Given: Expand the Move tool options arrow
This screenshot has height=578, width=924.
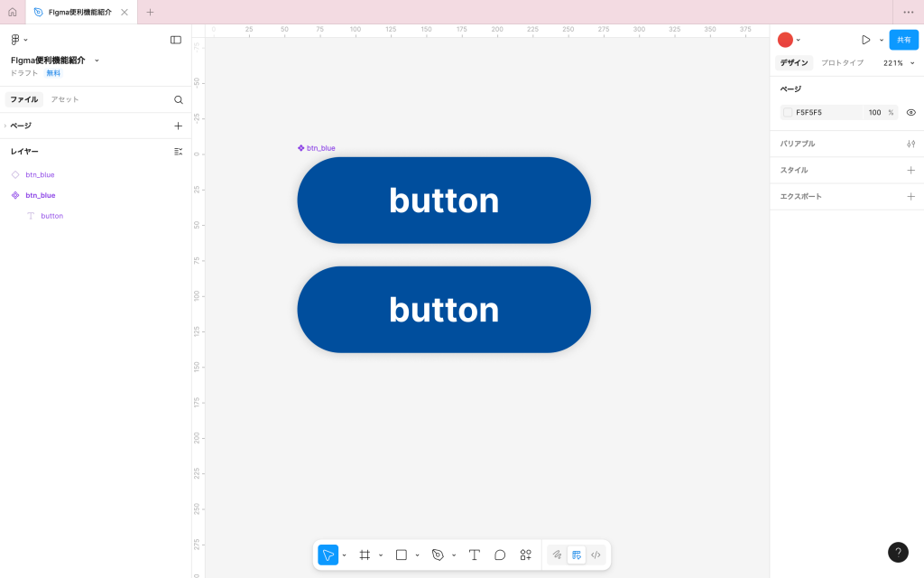Looking at the screenshot, I should tap(345, 555).
